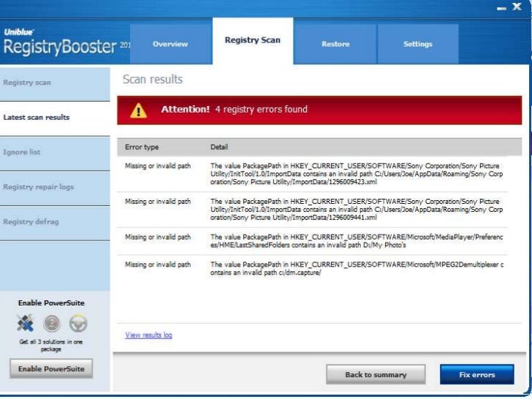Click the 'Enable PowerSuite' heading text

click(x=51, y=303)
